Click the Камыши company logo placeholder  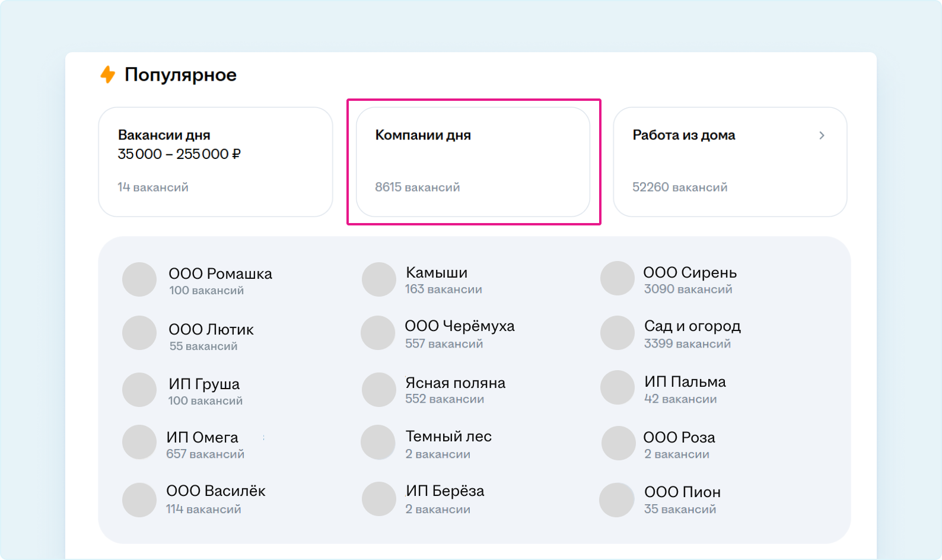[x=379, y=279]
